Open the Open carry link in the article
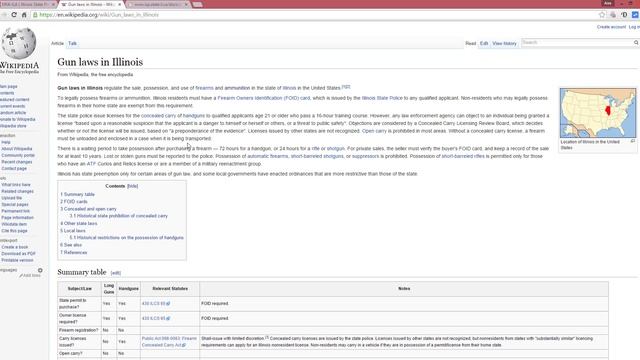This screenshot has width=640, height=360. pyautogui.click(x=374, y=131)
